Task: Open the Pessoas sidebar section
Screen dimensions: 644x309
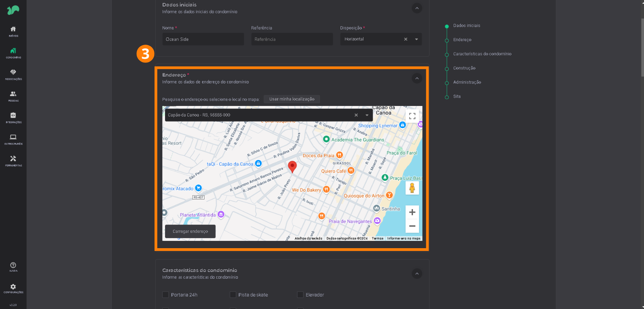Action: click(13, 96)
